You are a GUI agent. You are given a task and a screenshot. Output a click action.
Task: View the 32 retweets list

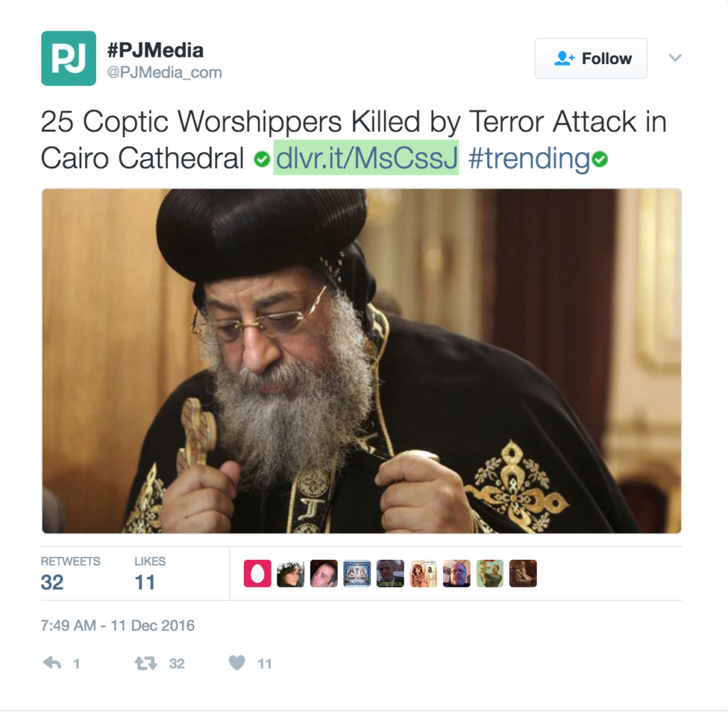click(x=70, y=573)
